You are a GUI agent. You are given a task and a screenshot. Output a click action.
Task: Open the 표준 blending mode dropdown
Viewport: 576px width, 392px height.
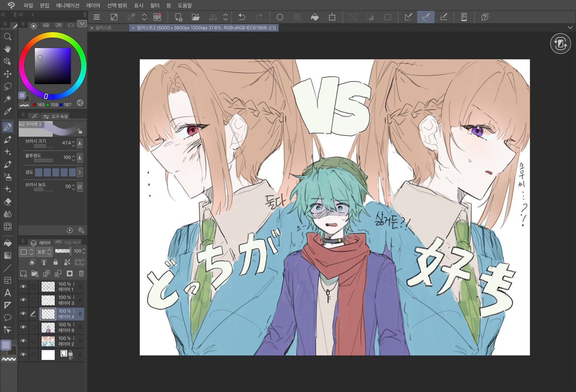[x=45, y=252]
